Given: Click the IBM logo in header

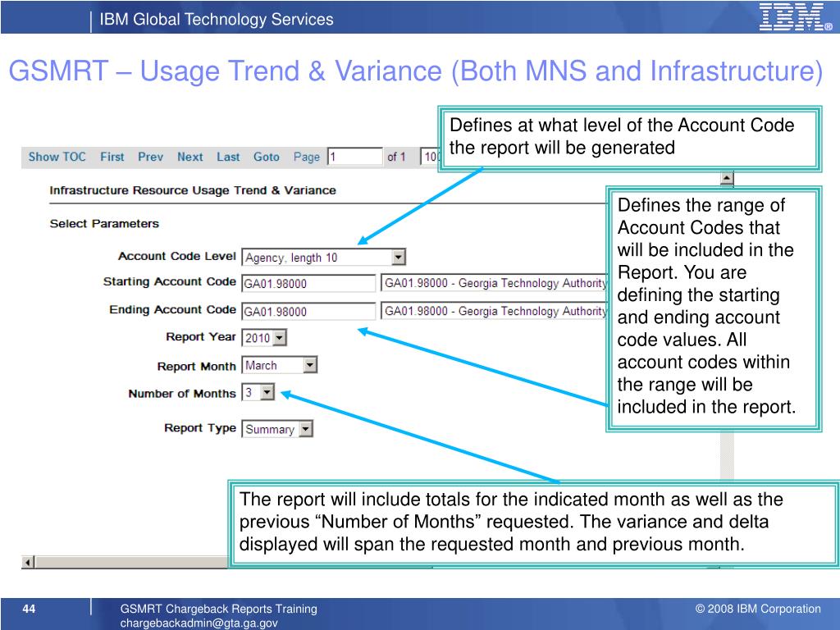Looking at the screenshot, I should tap(795, 16).
